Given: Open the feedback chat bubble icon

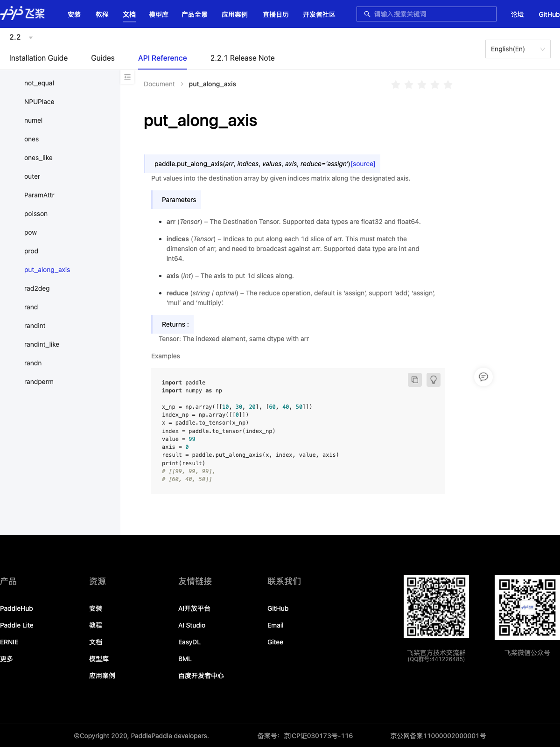Looking at the screenshot, I should click(x=483, y=377).
